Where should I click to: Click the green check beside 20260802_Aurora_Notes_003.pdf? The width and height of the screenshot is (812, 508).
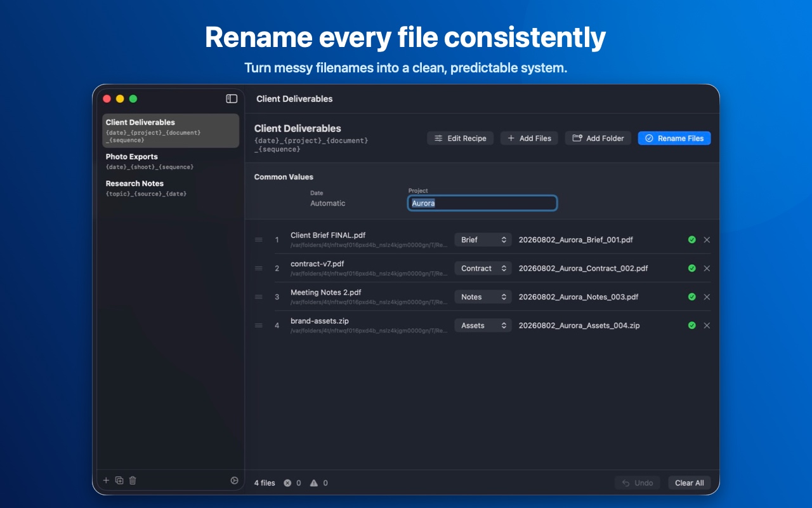tap(691, 297)
